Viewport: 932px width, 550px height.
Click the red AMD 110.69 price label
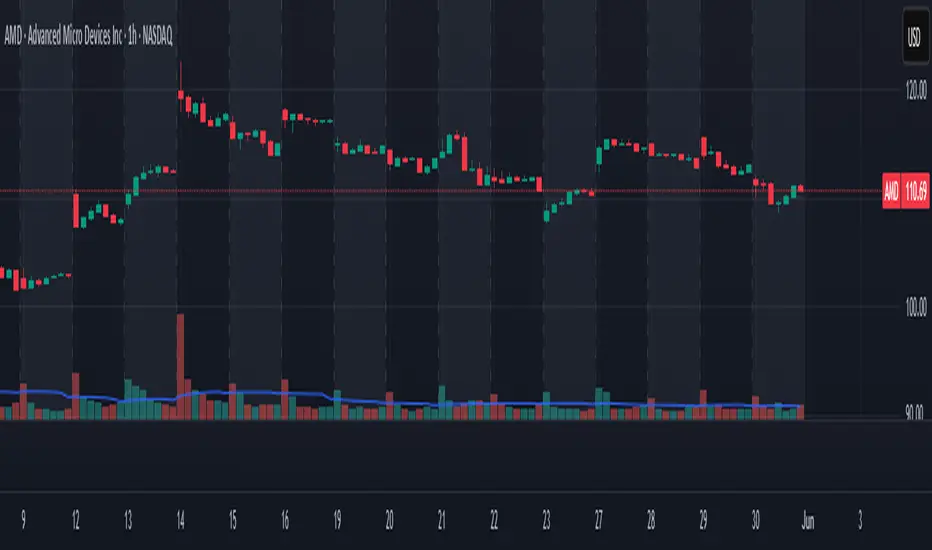tap(906, 191)
